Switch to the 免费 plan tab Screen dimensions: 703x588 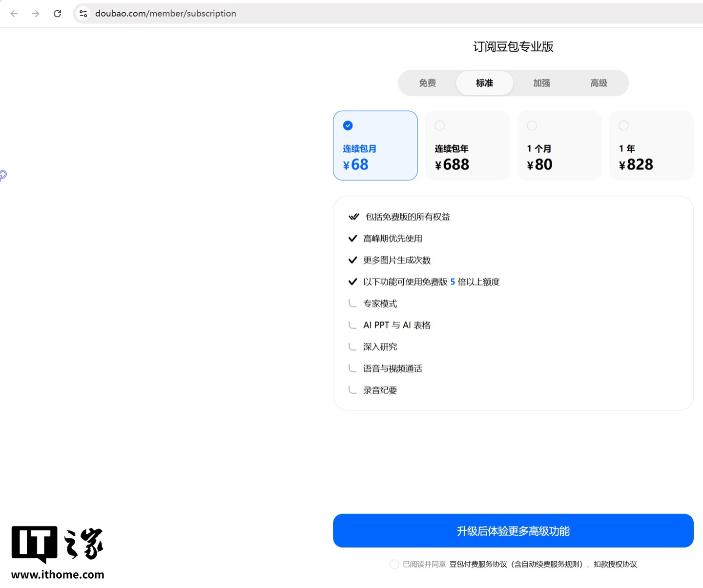[x=428, y=83]
